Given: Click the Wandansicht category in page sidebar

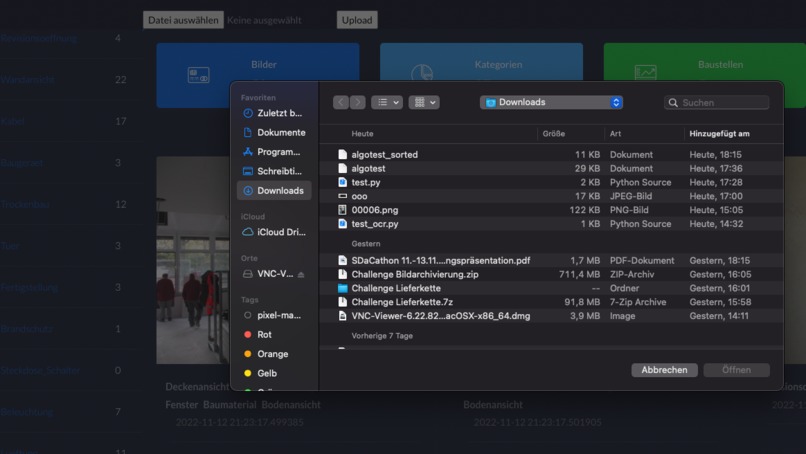Looking at the screenshot, I should (x=27, y=80).
